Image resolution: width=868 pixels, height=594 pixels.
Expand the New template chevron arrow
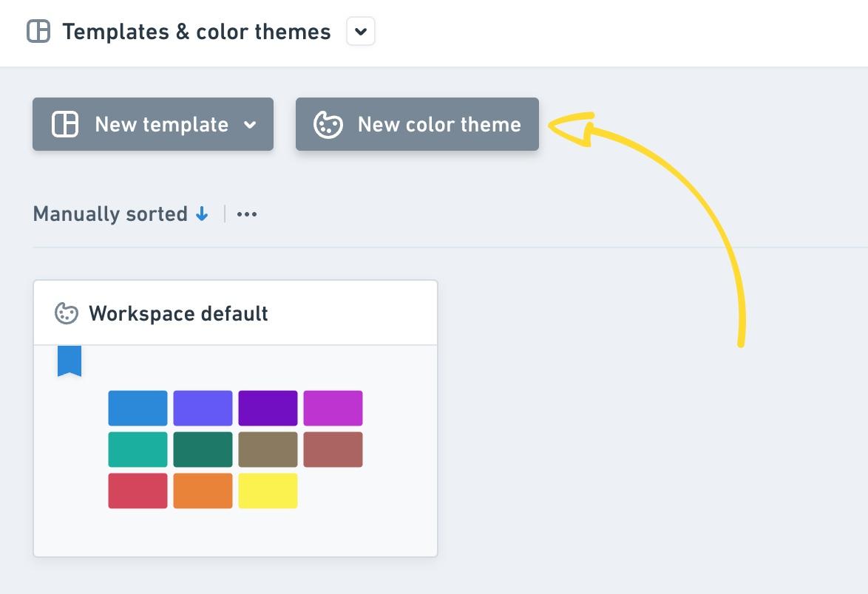[x=251, y=125]
